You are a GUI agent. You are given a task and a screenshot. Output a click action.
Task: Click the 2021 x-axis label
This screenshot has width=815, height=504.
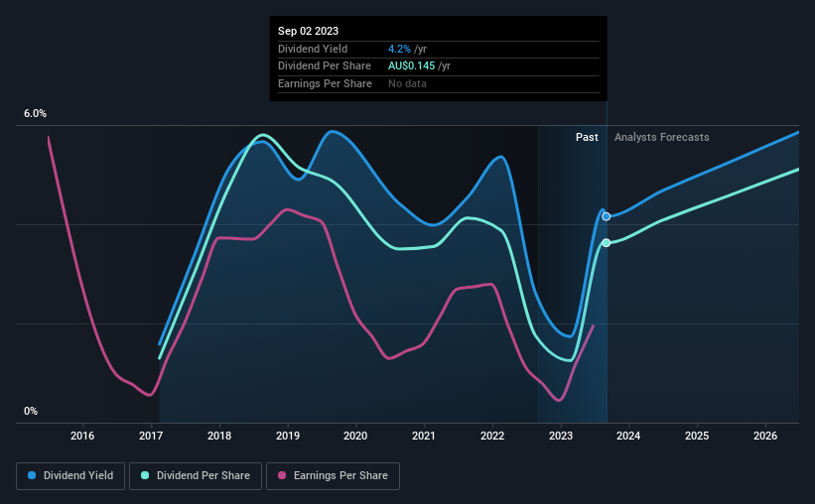[x=424, y=436]
